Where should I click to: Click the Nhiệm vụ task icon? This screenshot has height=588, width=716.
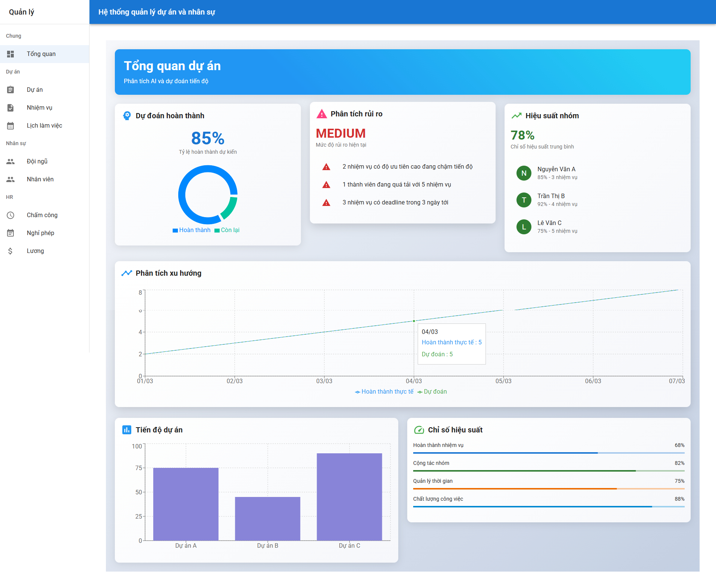pyautogui.click(x=10, y=108)
